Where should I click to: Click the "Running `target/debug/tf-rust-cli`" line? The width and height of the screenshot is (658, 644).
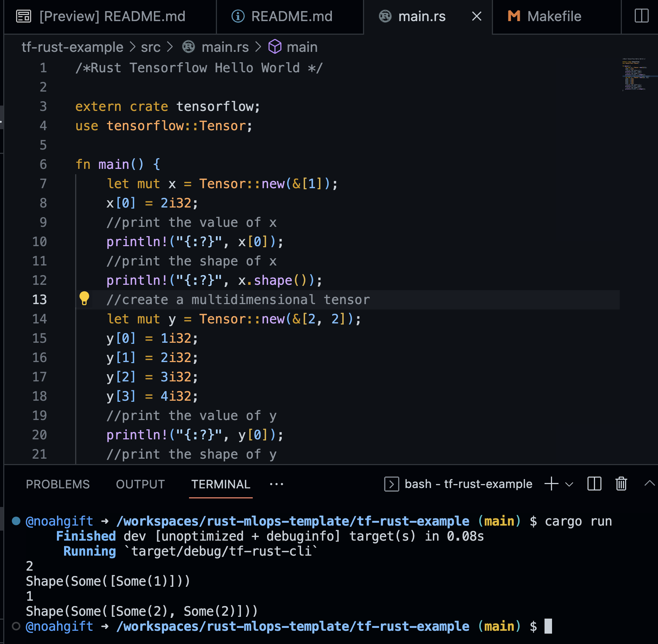pos(190,551)
